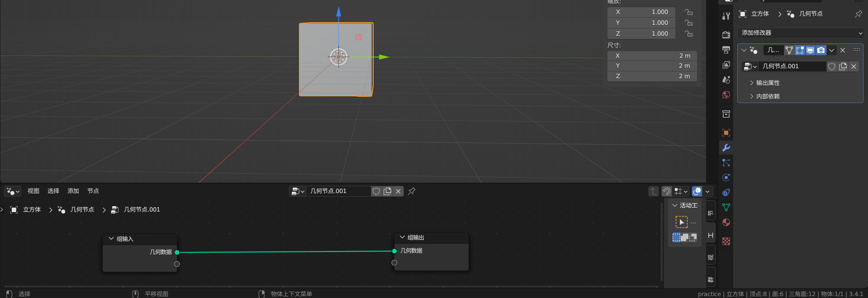This screenshot has width=868, height=298.
Task: Open snap node element type dropdown
Action: tap(680, 191)
